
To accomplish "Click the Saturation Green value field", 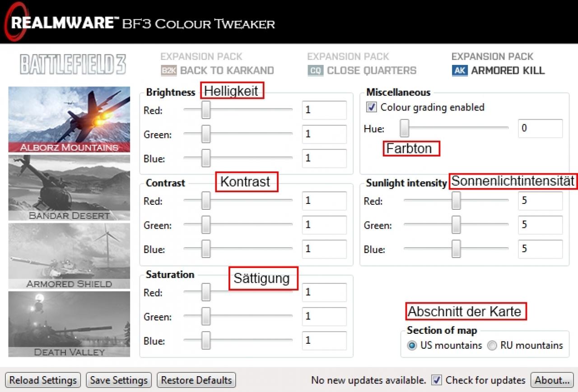I will point(324,317).
